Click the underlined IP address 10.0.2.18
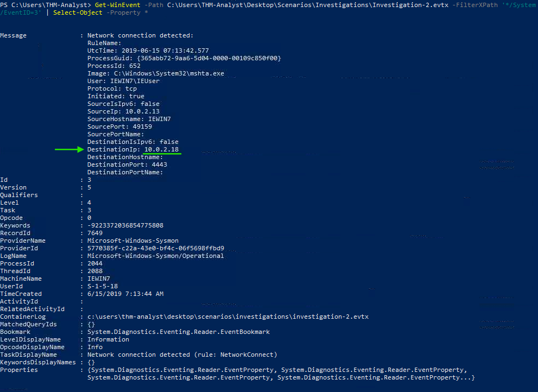The image size is (538, 392). tap(161, 149)
